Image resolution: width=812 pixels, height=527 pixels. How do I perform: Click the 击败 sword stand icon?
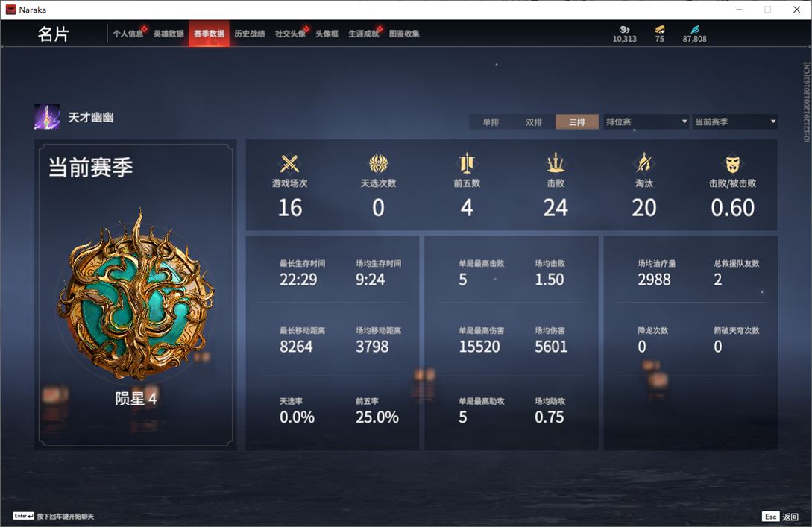point(556,163)
